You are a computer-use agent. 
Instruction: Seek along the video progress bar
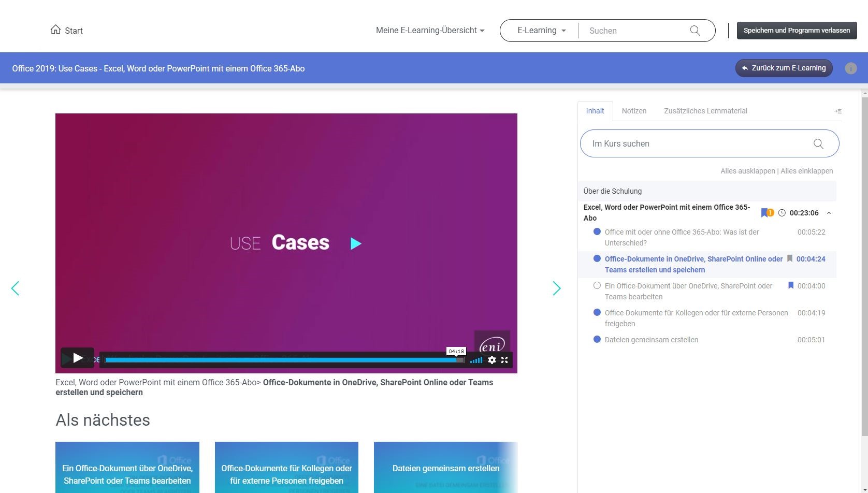coord(284,360)
